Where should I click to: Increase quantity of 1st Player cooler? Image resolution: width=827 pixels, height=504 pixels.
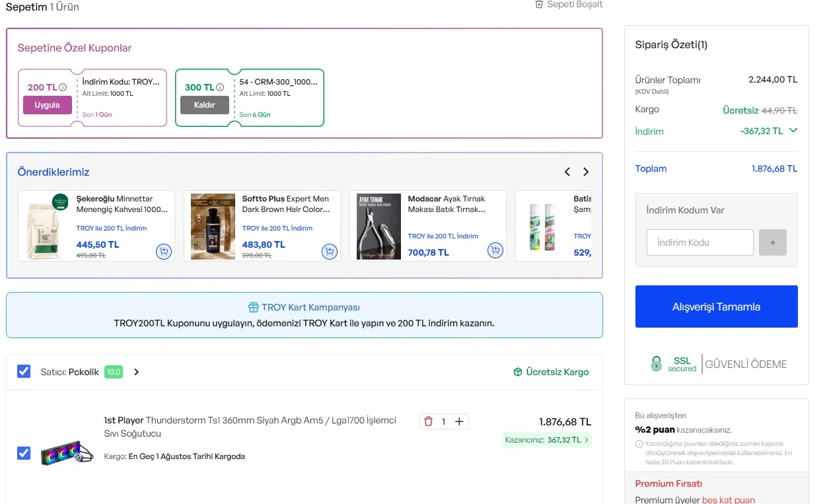[459, 421]
